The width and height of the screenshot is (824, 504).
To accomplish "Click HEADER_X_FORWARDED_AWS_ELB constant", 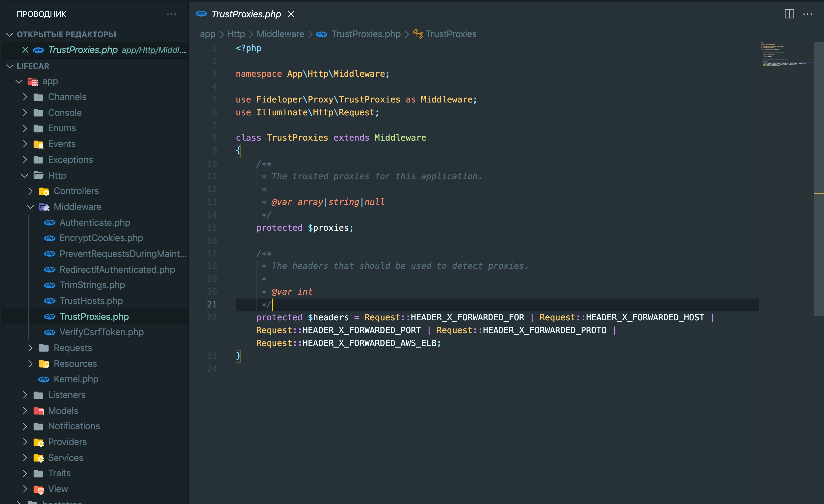I will coord(369,343).
